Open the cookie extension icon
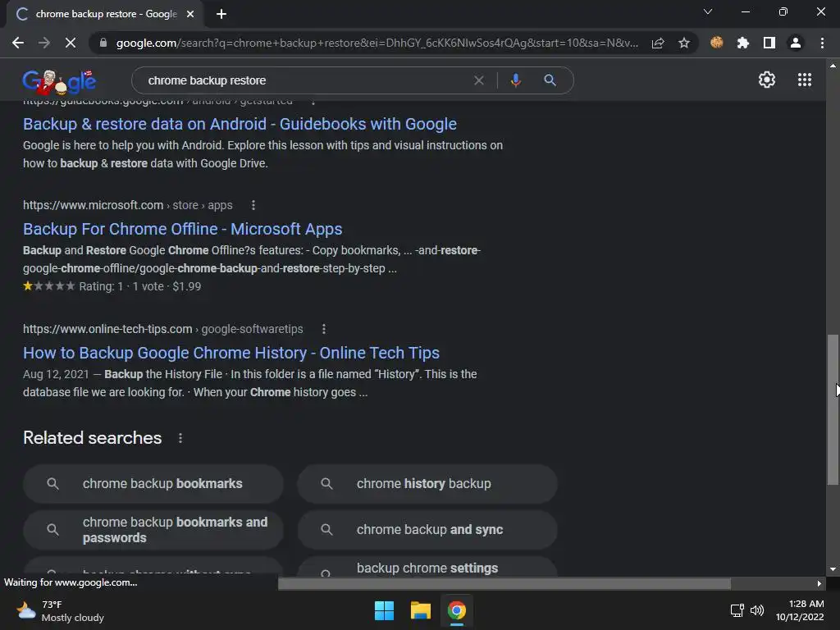 point(717,43)
